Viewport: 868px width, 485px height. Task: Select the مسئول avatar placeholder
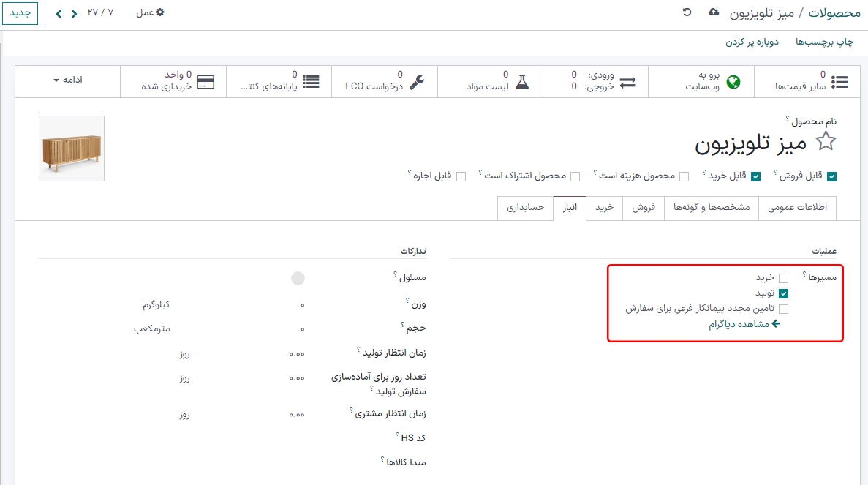(298, 278)
